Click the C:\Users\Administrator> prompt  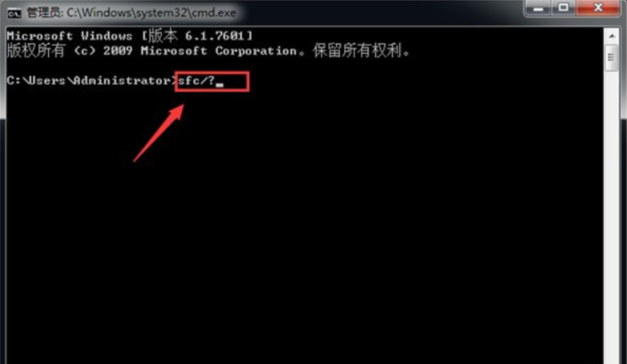pyautogui.click(x=92, y=81)
